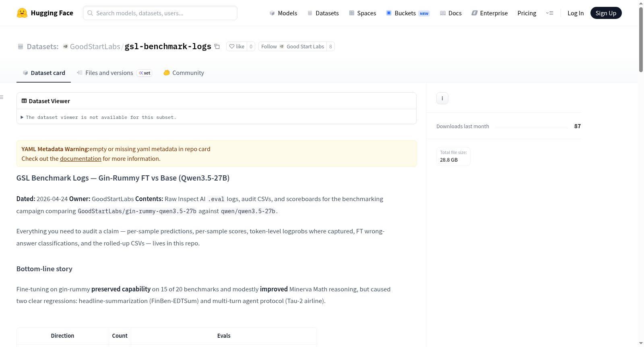Open GoodStartLabs owner link

tap(95, 46)
